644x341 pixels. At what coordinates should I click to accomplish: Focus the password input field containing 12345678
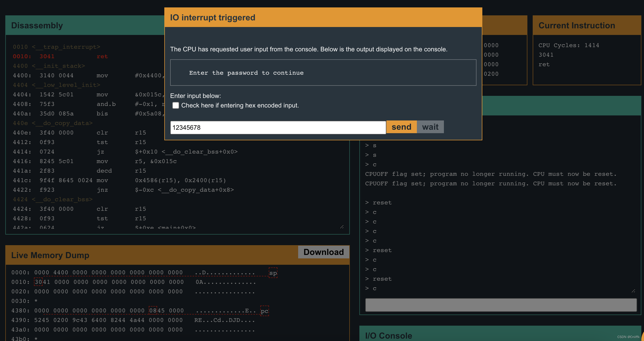[x=278, y=128]
